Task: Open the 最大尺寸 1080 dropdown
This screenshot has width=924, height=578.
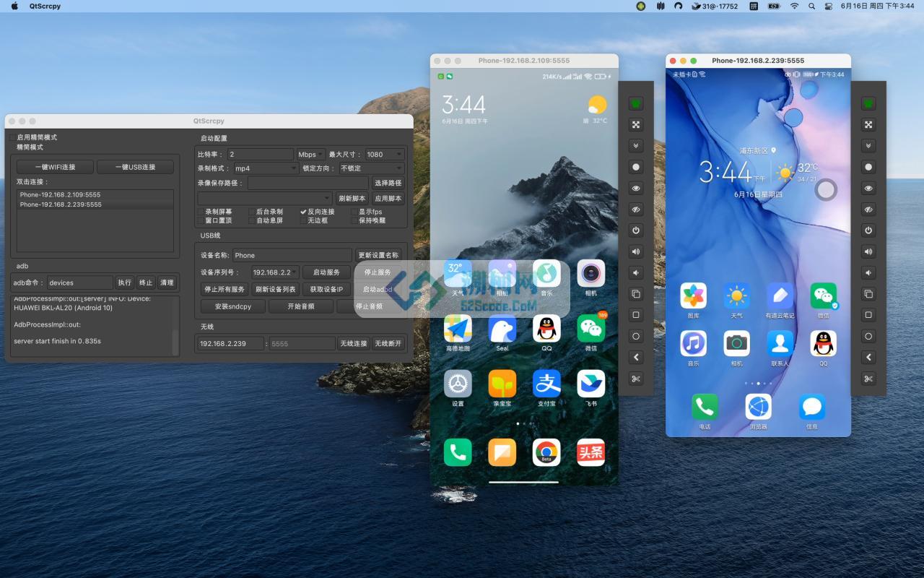Action: coord(384,154)
